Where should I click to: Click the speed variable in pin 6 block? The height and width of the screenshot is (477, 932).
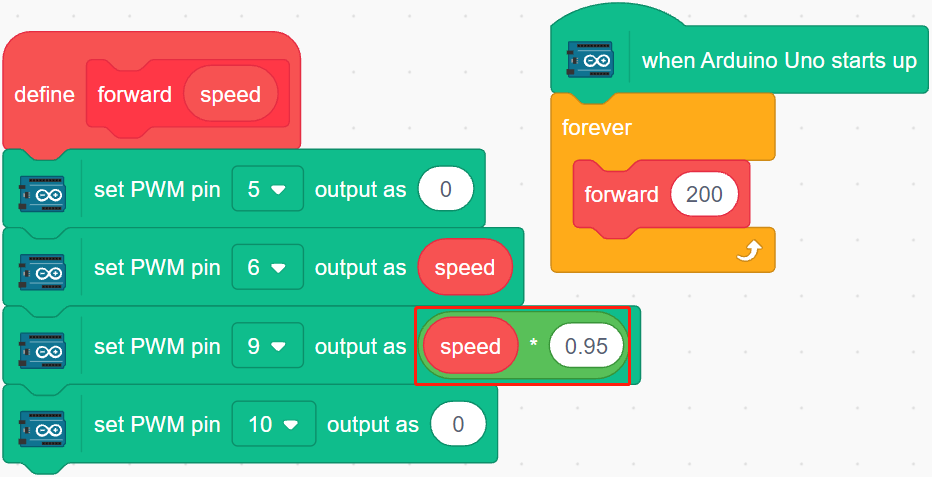tap(465, 268)
